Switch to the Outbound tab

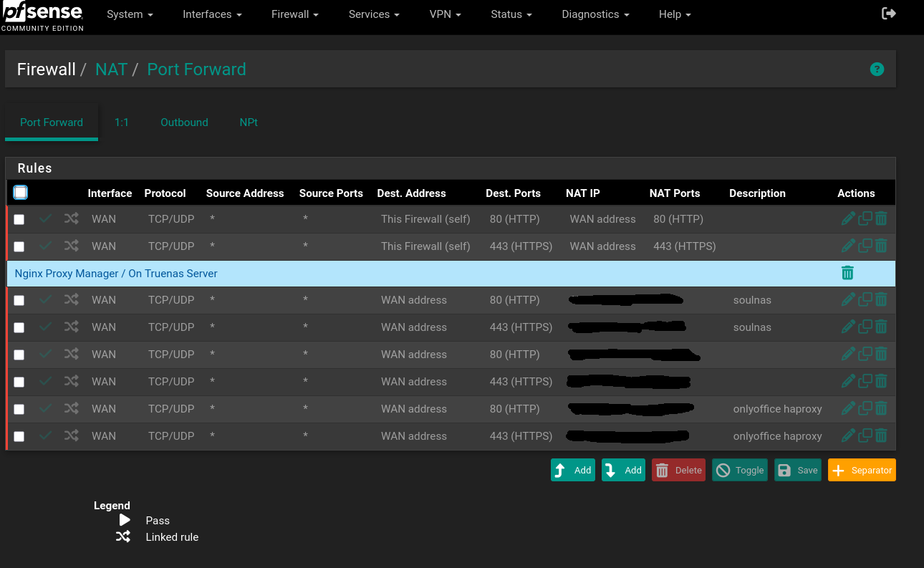184,122
